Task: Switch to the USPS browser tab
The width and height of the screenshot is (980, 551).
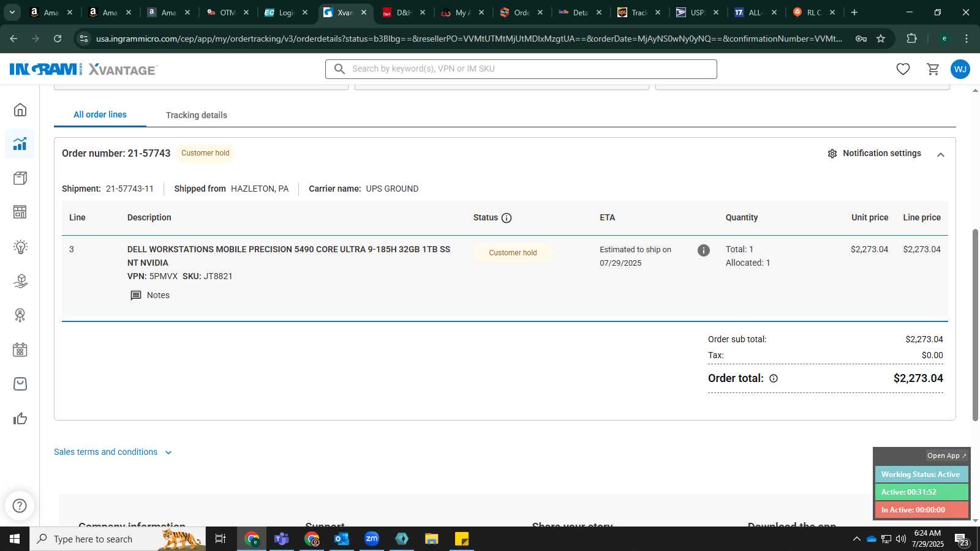Action: (x=698, y=12)
